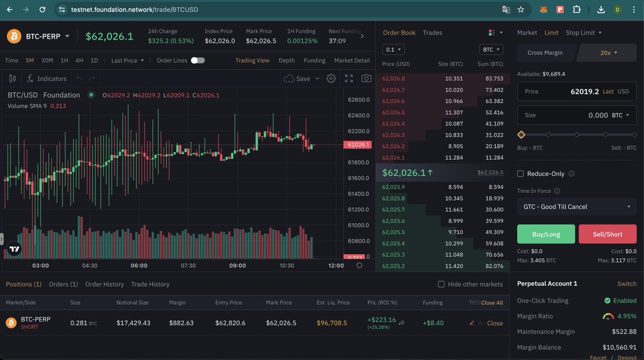Viewport: 644px width, 360px height.
Task: Select the Market order tab
Action: click(527, 33)
